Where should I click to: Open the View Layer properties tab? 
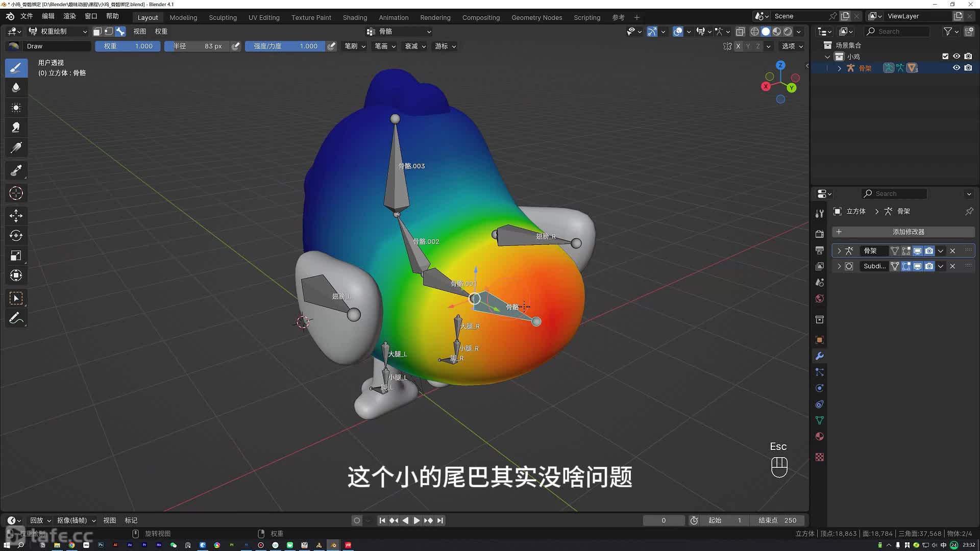coord(819,266)
